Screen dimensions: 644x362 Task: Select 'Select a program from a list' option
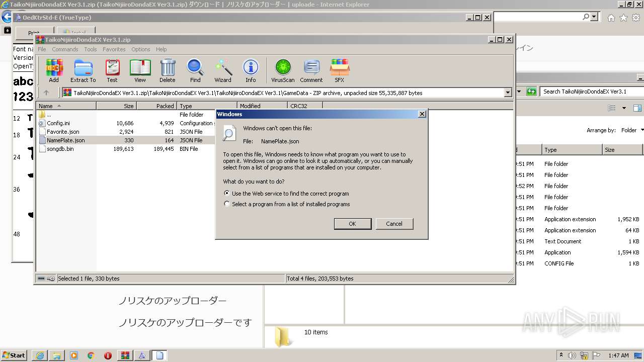(x=227, y=204)
